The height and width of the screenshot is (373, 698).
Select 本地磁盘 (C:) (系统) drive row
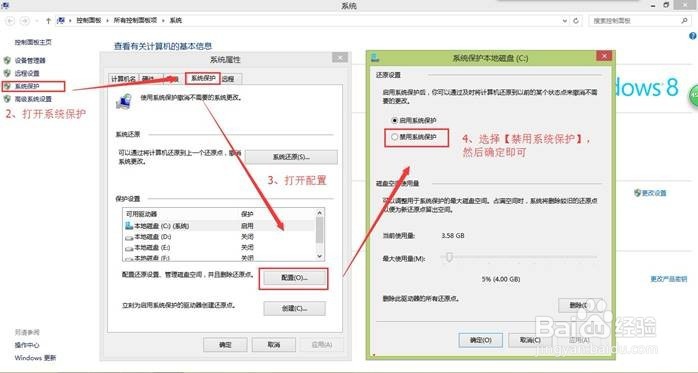click(x=219, y=226)
